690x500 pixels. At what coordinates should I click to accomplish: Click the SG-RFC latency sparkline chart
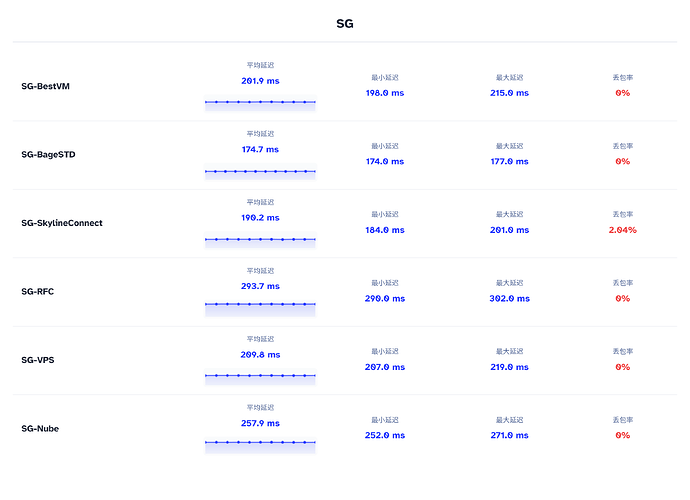260,307
